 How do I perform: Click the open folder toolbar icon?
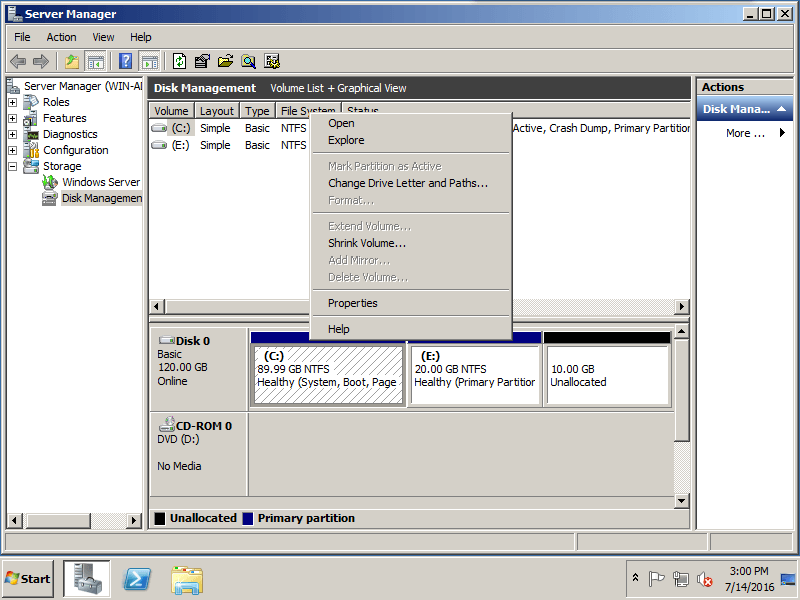click(225, 62)
